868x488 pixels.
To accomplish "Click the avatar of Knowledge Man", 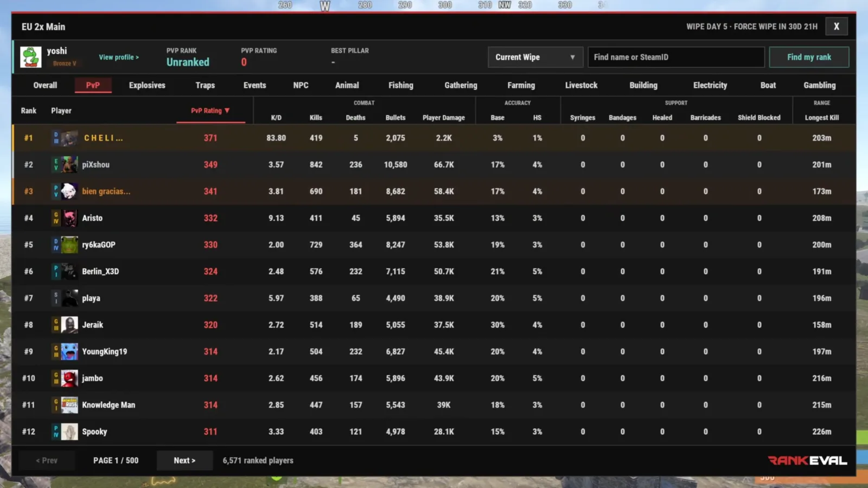I will (69, 405).
